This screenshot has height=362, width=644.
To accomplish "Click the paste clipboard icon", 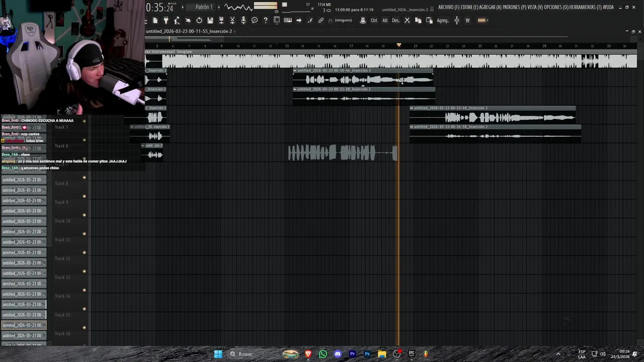I will click(429, 20).
